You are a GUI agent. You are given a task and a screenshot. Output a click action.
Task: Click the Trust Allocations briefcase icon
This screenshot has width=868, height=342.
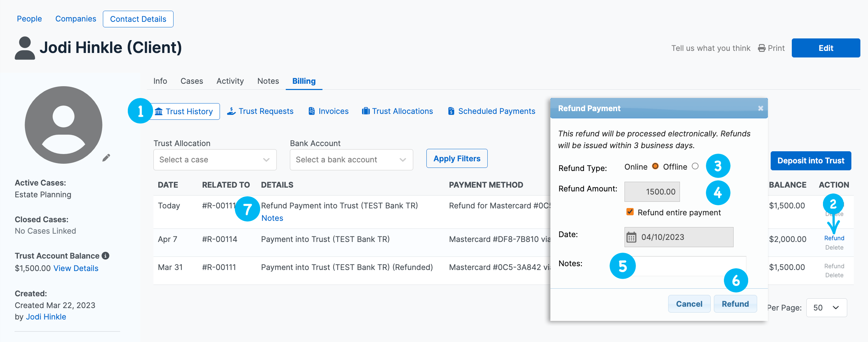coord(366,111)
